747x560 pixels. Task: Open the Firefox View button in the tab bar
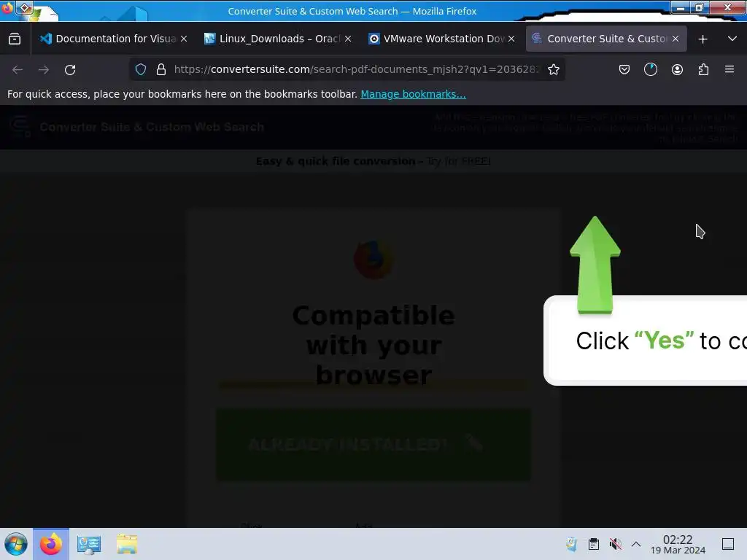[15, 39]
